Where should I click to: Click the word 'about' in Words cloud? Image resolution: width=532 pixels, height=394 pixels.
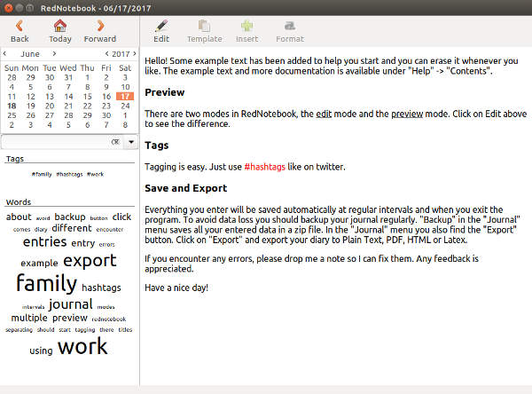19,217
